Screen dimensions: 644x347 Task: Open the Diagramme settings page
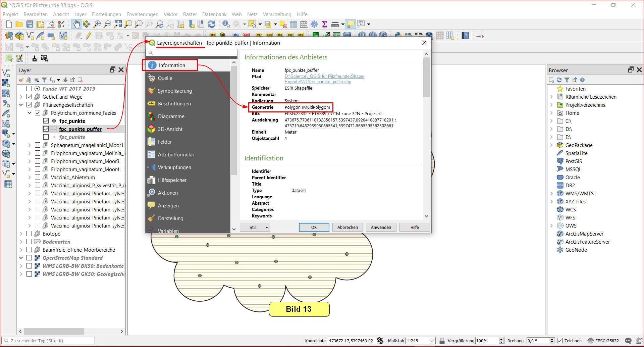pyautogui.click(x=171, y=116)
